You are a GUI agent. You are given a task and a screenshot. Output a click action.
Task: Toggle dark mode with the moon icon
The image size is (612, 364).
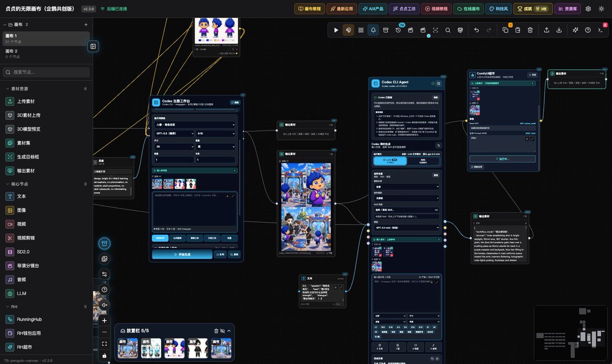point(601,9)
